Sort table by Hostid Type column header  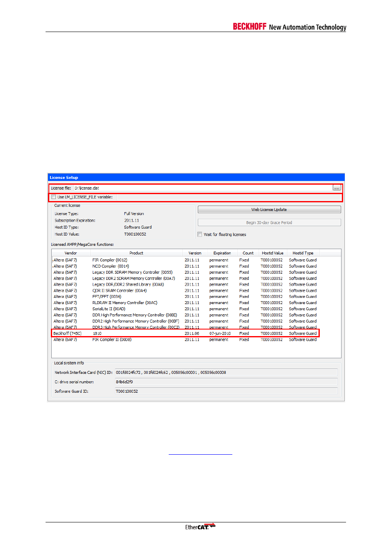point(303,253)
